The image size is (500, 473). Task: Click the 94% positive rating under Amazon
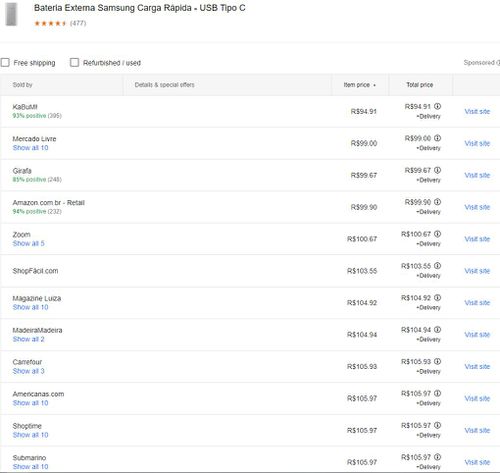(29, 211)
